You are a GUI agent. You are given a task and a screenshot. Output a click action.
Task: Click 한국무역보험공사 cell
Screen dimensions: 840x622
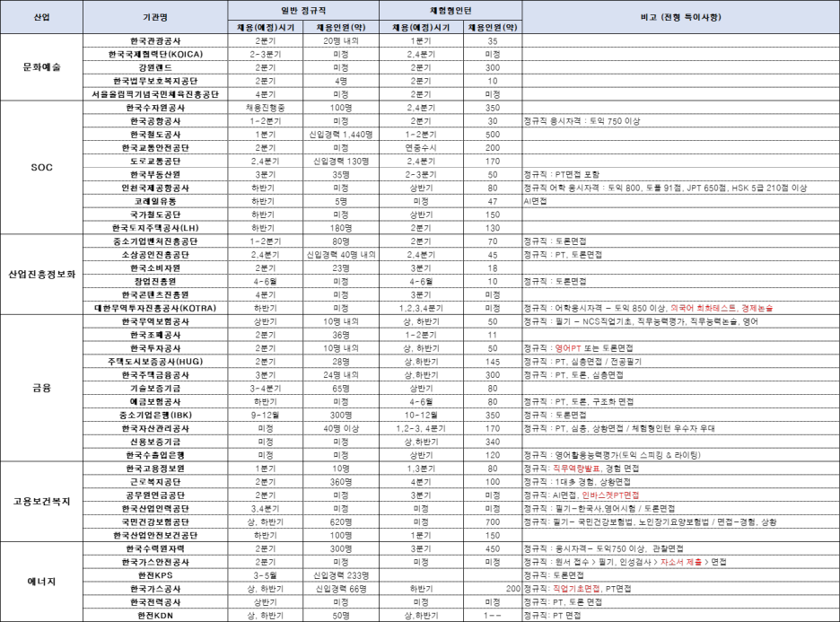[155, 321]
